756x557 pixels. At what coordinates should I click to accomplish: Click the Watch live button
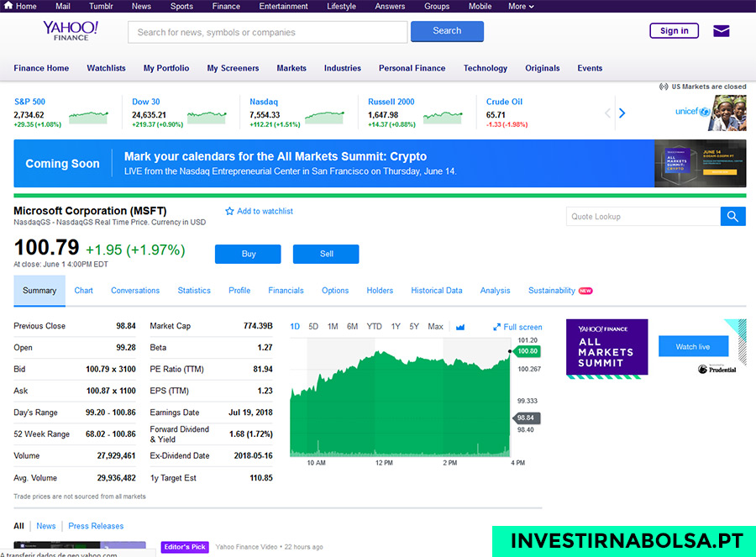693,346
